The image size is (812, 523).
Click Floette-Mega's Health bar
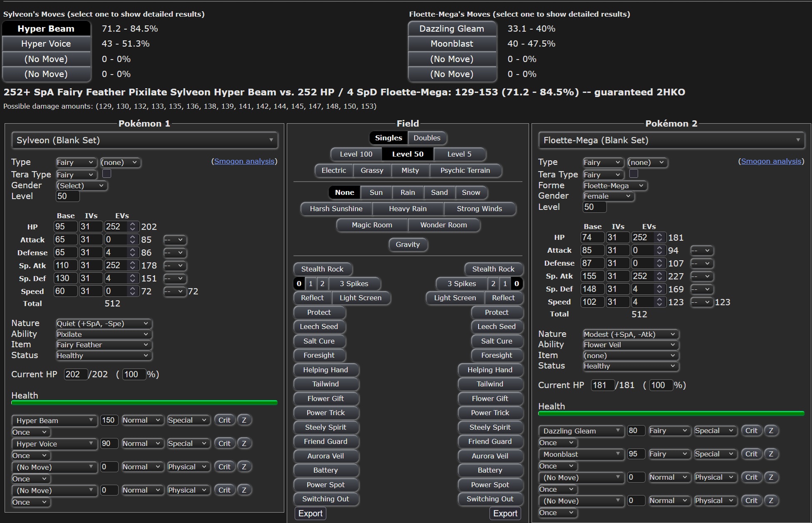tap(670, 413)
